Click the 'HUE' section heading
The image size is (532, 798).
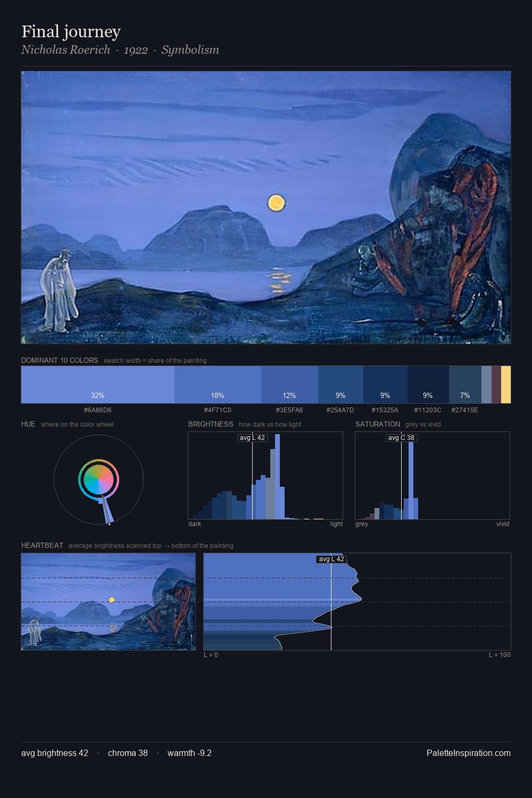28,424
